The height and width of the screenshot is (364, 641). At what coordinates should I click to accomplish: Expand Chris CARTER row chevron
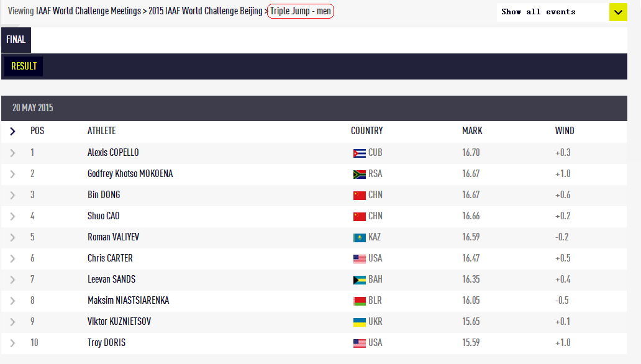click(x=12, y=258)
